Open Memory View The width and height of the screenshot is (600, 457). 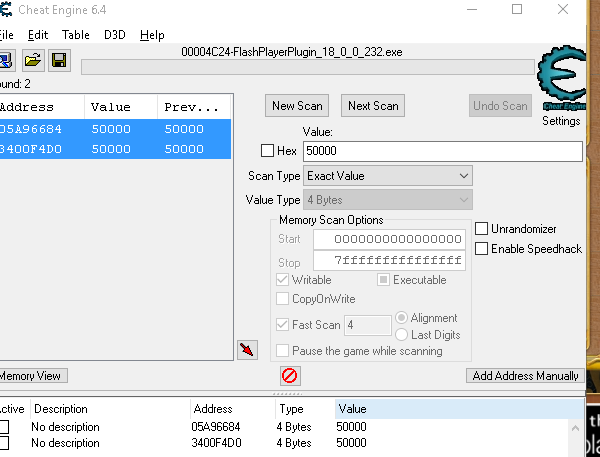pyautogui.click(x=34, y=376)
